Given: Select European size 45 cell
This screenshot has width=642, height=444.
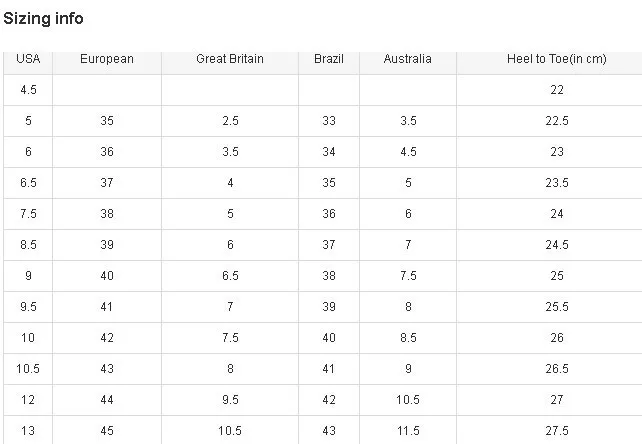Looking at the screenshot, I should click(107, 431).
